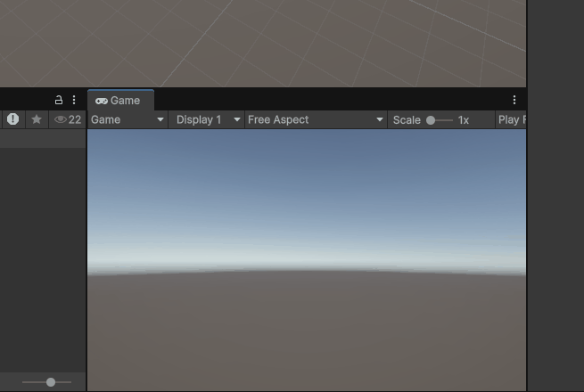
Task: Open the Game view's three-dot options menu
Action: [514, 101]
